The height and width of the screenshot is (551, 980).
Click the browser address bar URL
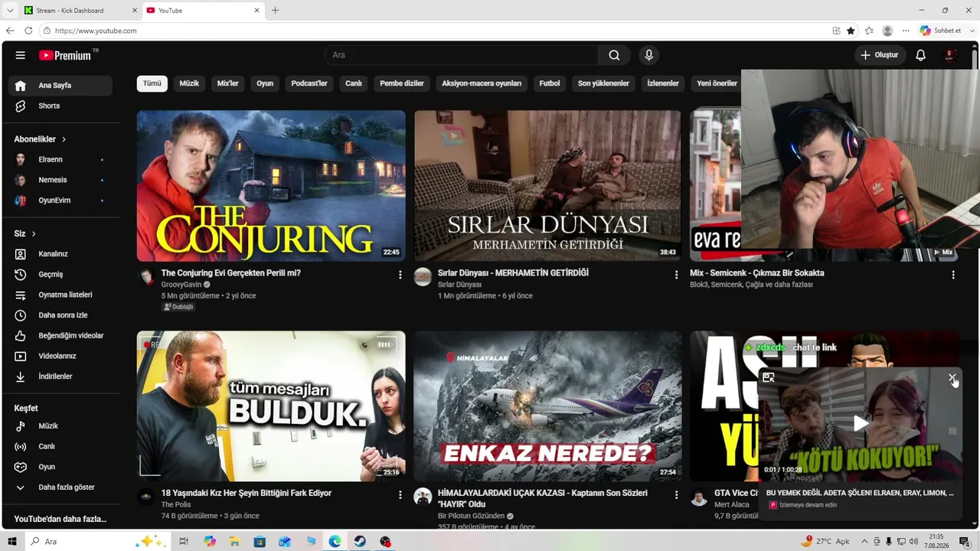coord(96,31)
